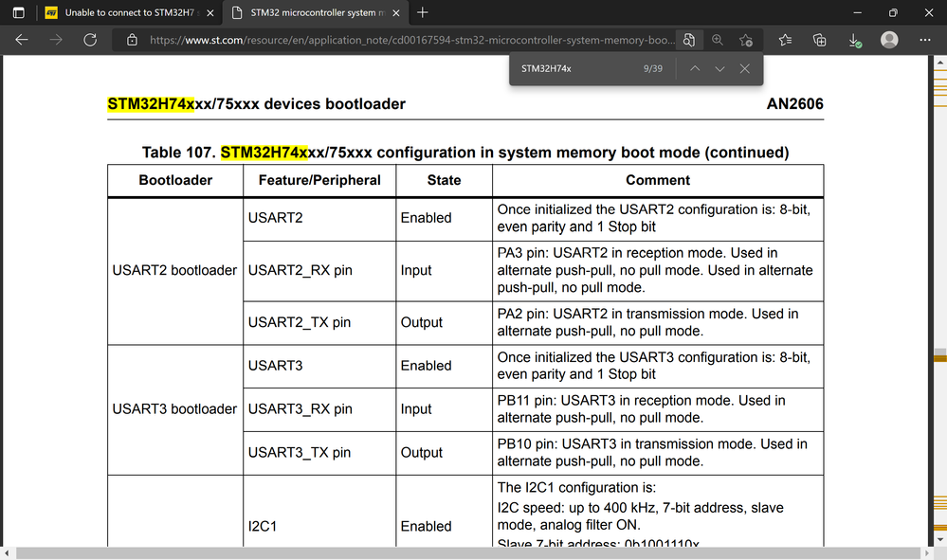
Task: Open the tab actions menu
Action: point(19,12)
